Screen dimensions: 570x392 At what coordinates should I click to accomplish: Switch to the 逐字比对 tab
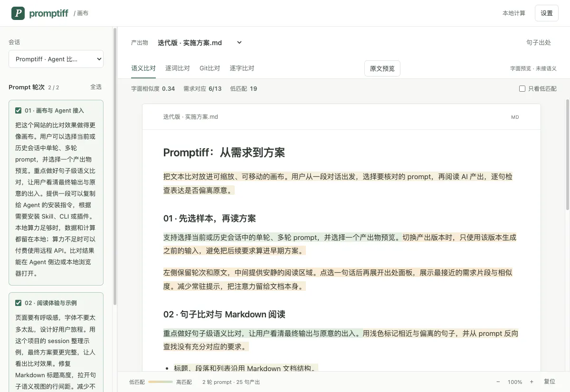coord(242,68)
